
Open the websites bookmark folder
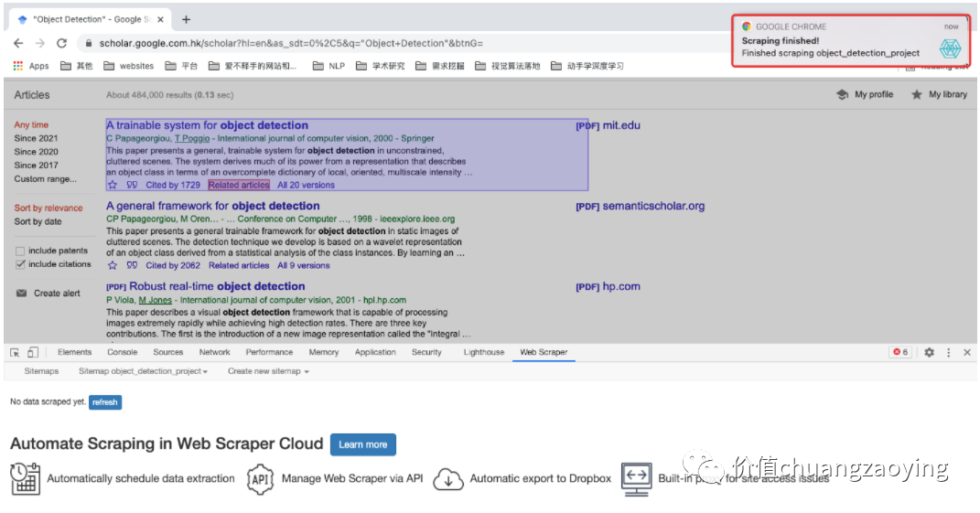pyautogui.click(x=129, y=66)
